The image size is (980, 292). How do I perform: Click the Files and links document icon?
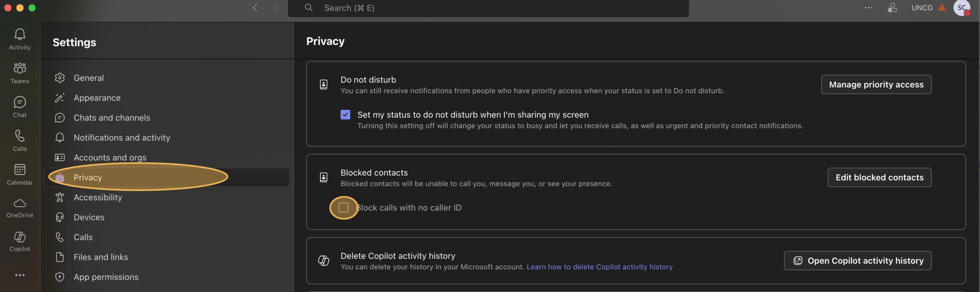pos(60,257)
